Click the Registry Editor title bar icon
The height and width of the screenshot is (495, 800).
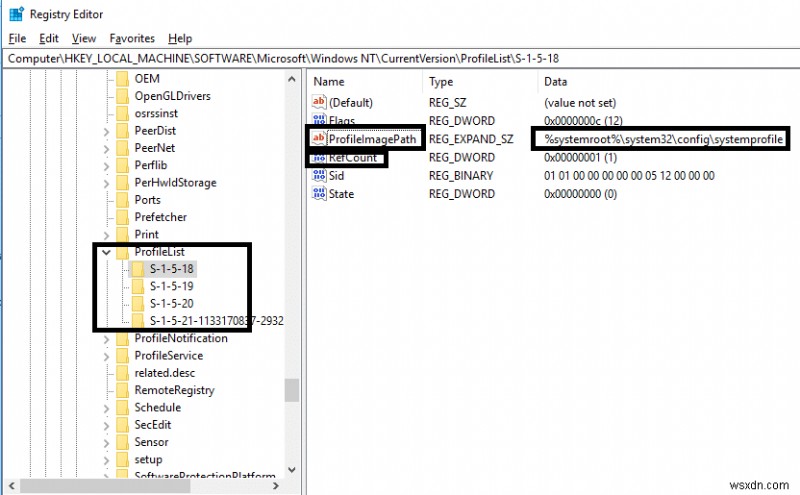coord(16,14)
